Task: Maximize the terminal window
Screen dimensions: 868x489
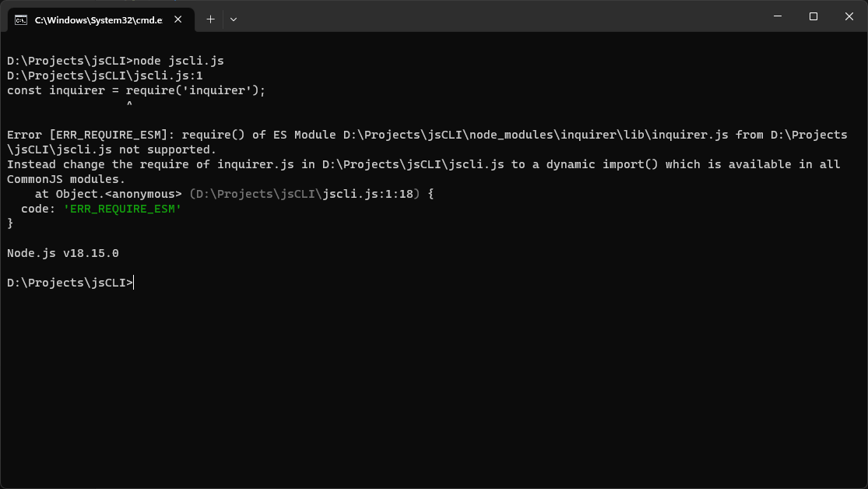Action: (x=813, y=16)
